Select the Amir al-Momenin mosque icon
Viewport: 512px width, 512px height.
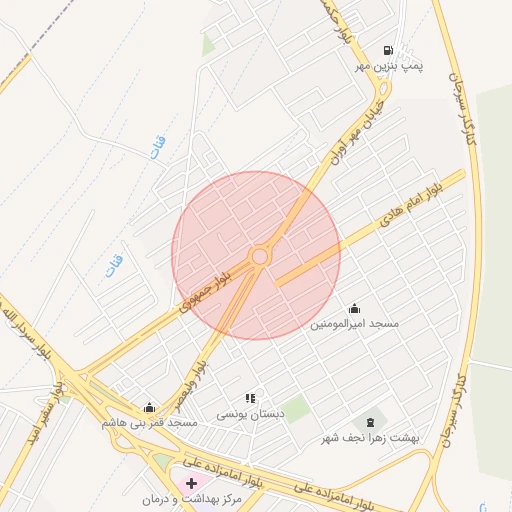click(x=354, y=309)
